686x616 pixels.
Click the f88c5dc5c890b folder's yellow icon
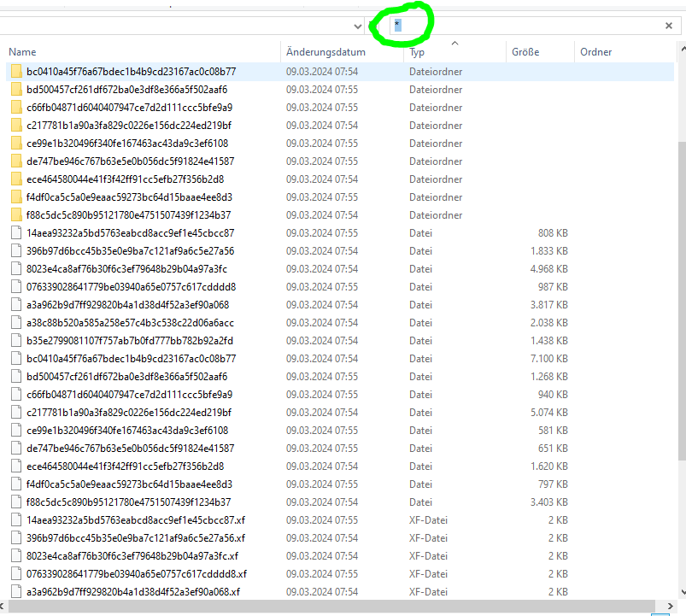click(x=16, y=215)
